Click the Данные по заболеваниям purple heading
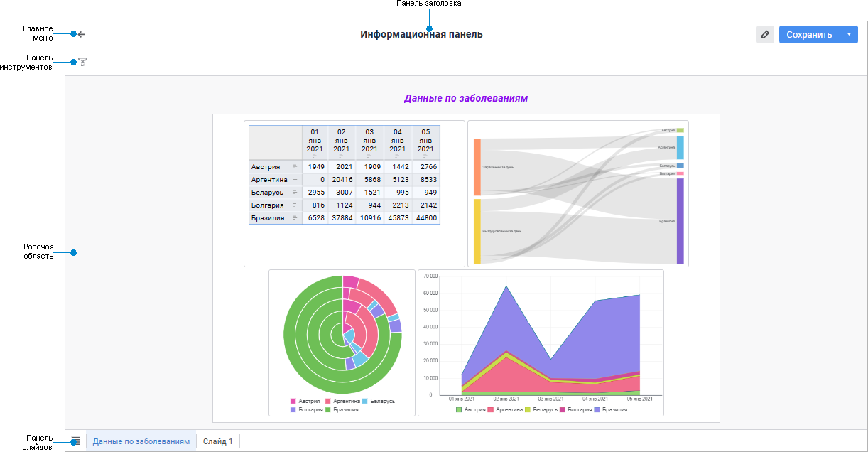 point(465,98)
